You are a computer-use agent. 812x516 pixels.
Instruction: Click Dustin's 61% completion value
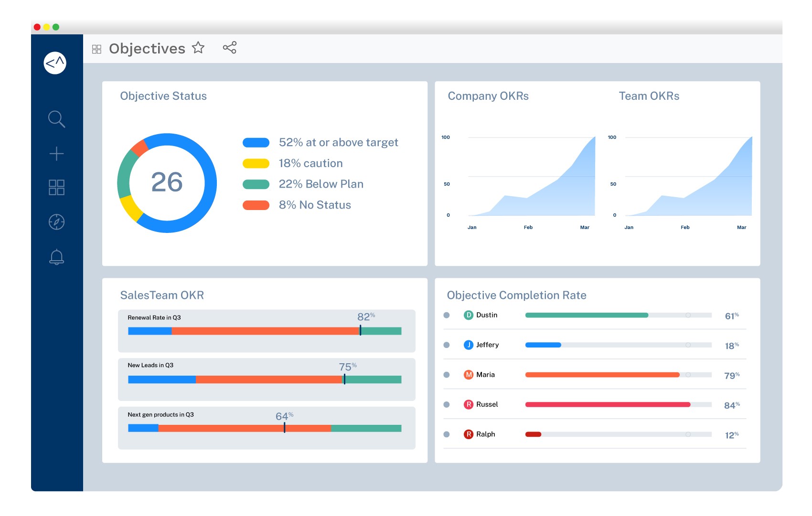(x=732, y=316)
